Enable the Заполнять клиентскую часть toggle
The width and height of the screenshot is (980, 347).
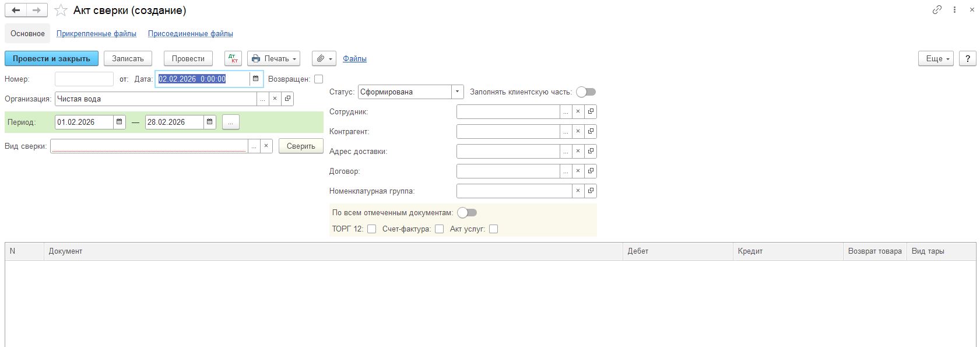pos(585,92)
